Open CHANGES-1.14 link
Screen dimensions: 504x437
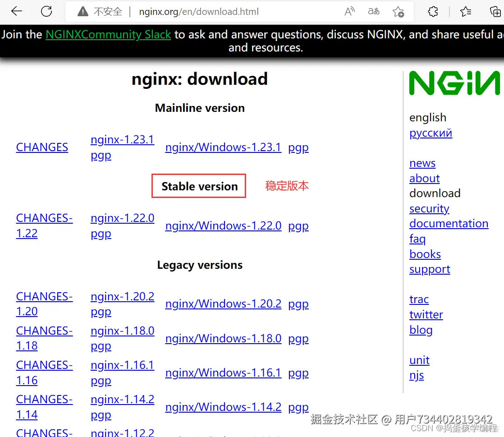44,407
